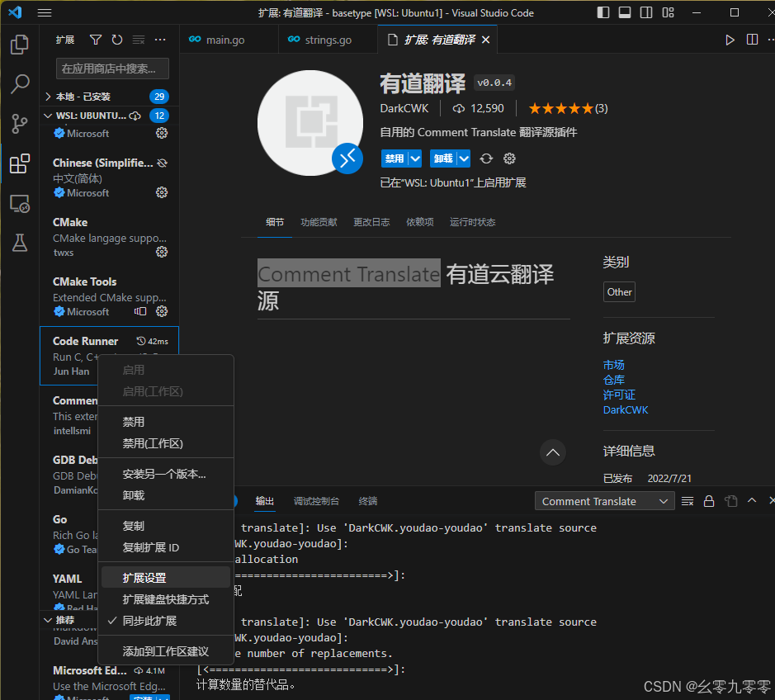The width and height of the screenshot is (775, 700).
Task: Choose 添加到工作区建议 menu entry
Action: click(x=166, y=651)
